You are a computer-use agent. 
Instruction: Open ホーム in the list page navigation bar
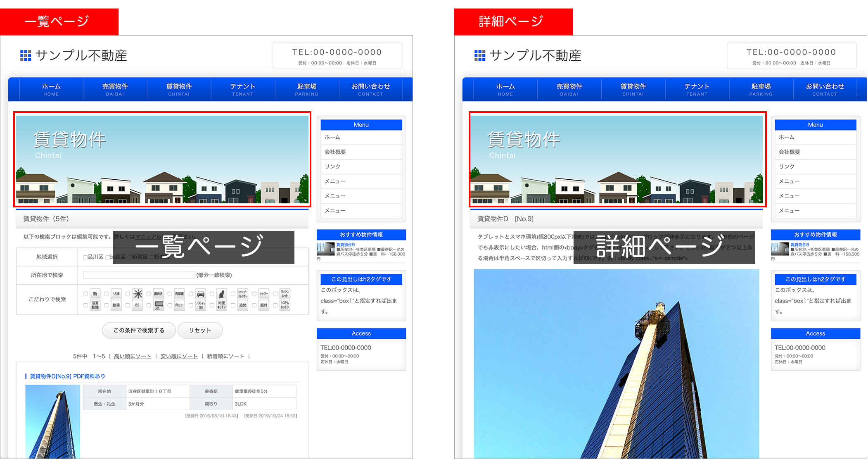[51, 89]
